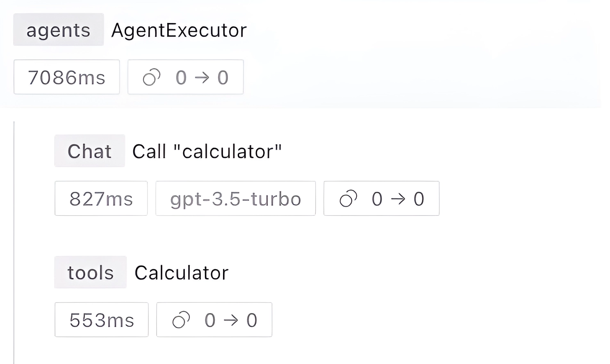
Task: Select the "Chat" type badge
Action: pyautogui.click(x=89, y=151)
